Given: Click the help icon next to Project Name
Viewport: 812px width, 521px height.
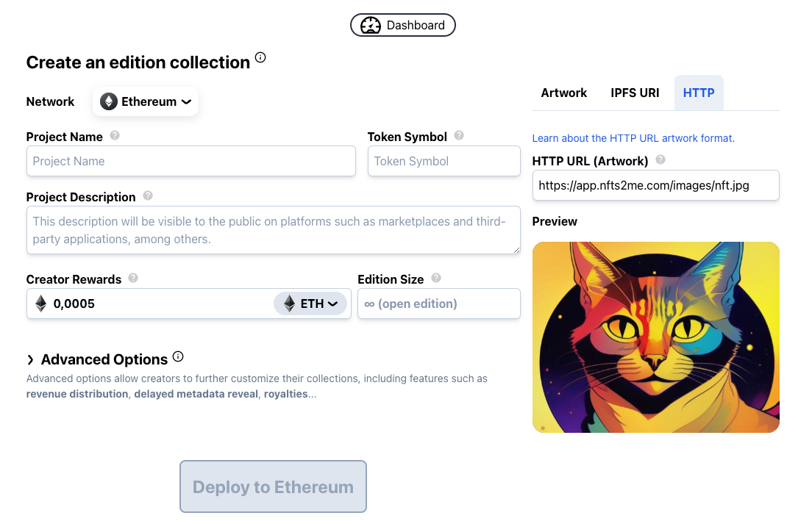Looking at the screenshot, I should pos(115,136).
